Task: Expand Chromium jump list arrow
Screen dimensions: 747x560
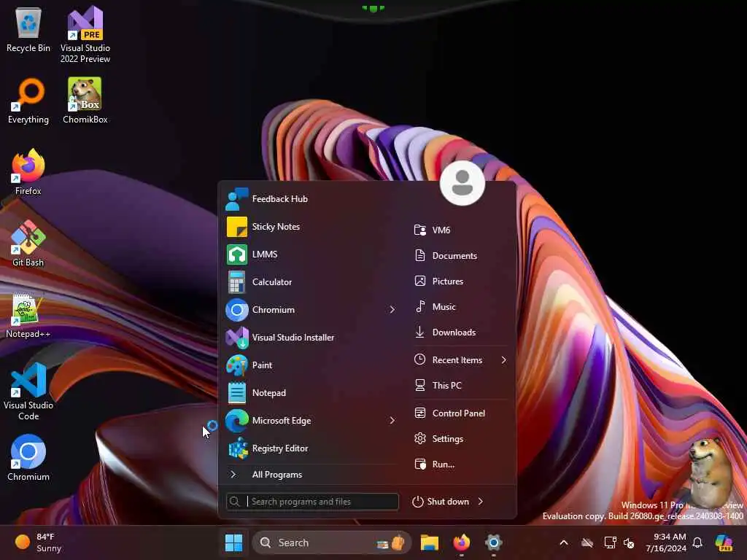Action: pyautogui.click(x=392, y=309)
